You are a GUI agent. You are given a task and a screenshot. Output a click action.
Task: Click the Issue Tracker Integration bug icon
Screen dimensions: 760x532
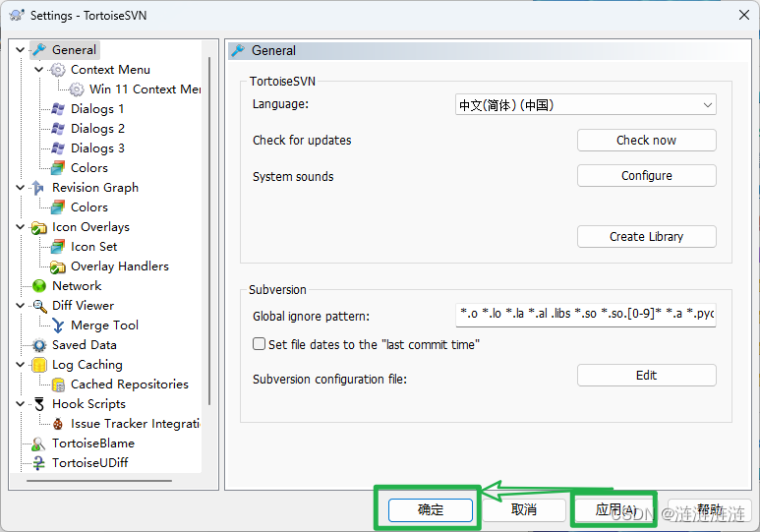tap(58, 424)
